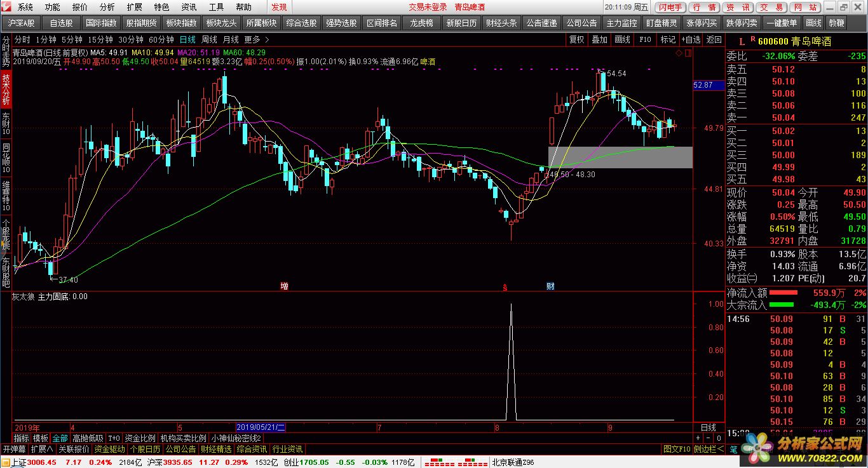Open 沪深A股 from the toolbar
Image resolution: width=868 pixels, height=468 pixels.
point(22,22)
